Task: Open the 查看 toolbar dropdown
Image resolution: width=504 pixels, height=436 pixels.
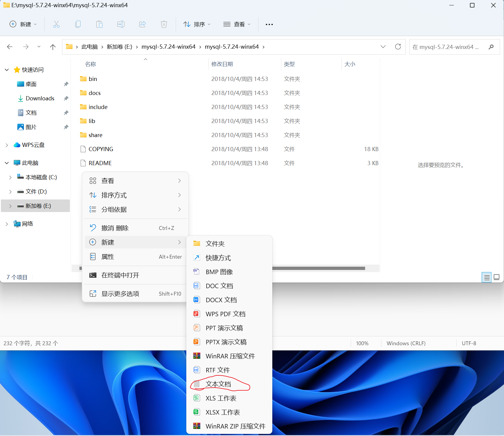Action: pyautogui.click(x=237, y=24)
